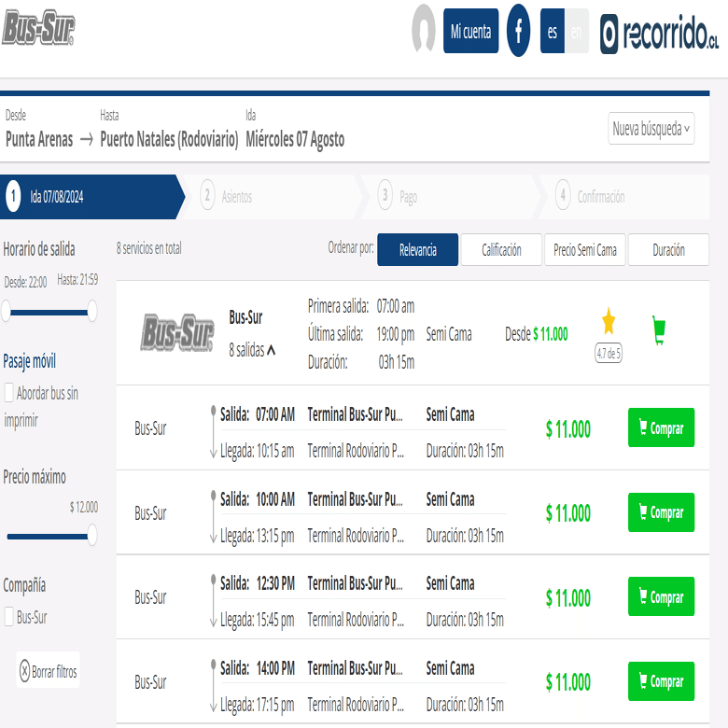The image size is (728, 728).
Task: Open the Facebook page icon
Action: (x=518, y=31)
